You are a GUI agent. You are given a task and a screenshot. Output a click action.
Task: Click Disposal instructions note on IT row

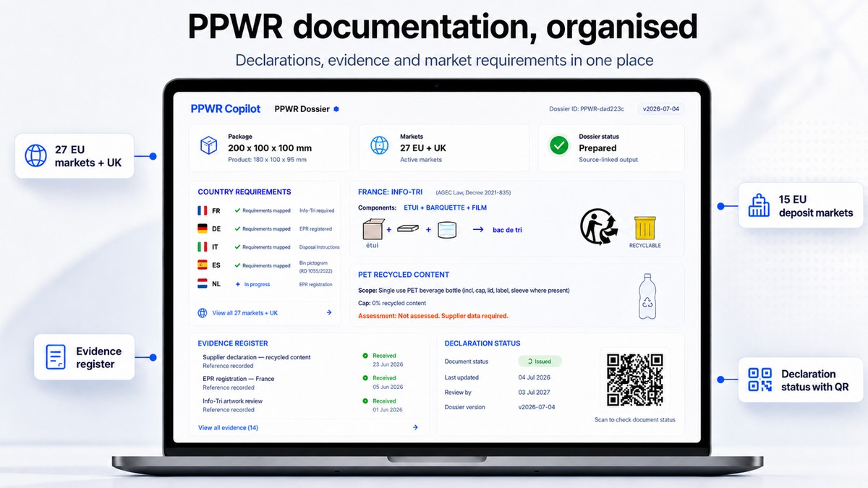[320, 247]
